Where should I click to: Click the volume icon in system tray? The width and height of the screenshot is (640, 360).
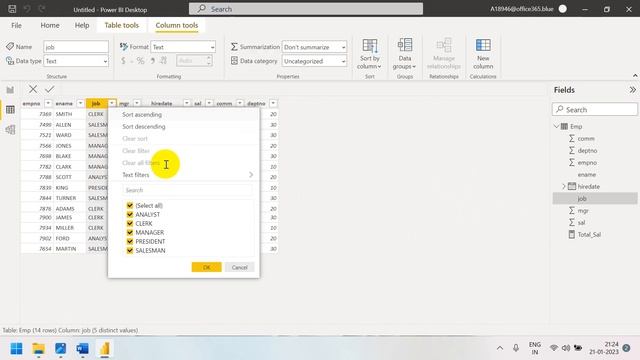(x=566, y=348)
